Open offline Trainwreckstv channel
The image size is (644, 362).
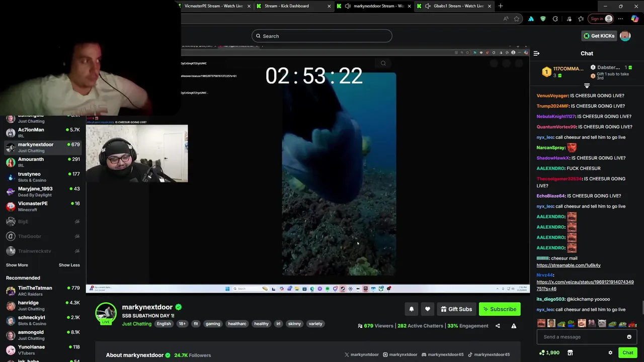pos(43,251)
